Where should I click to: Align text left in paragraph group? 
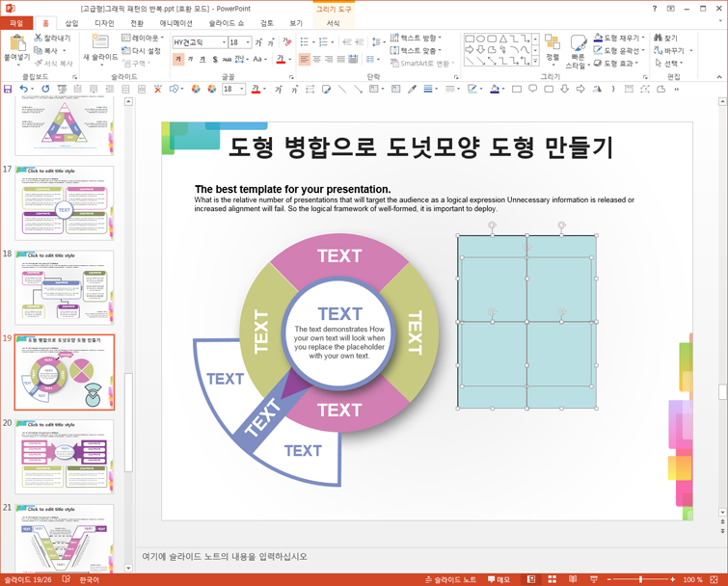point(305,60)
